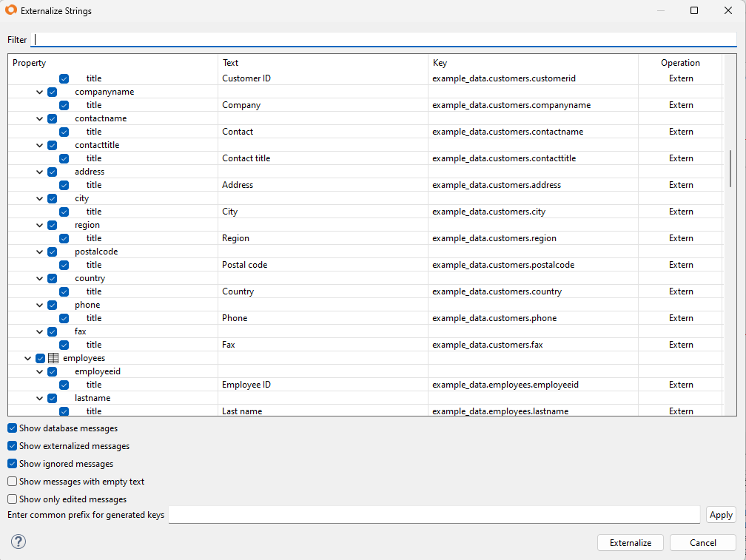746x560 pixels.
Task: Uncheck the companyname property checkbox
Action: (53, 92)
